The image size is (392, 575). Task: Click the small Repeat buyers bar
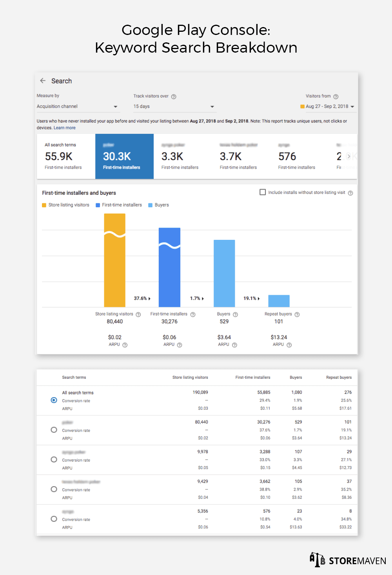tap(279, 301)
